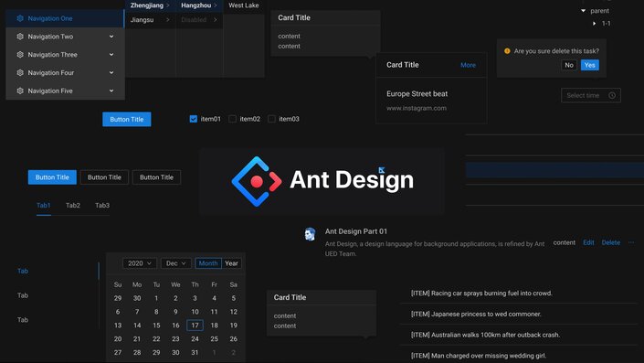Click the Japanese princess to wed commoner item
The width and height of the screenshot is (644, 363).
pos(476,314)
